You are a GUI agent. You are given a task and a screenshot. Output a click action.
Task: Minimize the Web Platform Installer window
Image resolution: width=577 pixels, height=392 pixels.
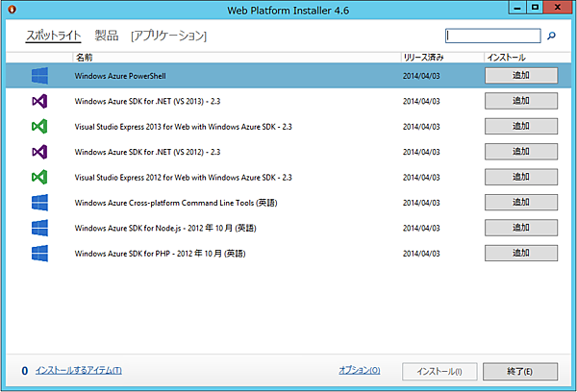[517, 8]
